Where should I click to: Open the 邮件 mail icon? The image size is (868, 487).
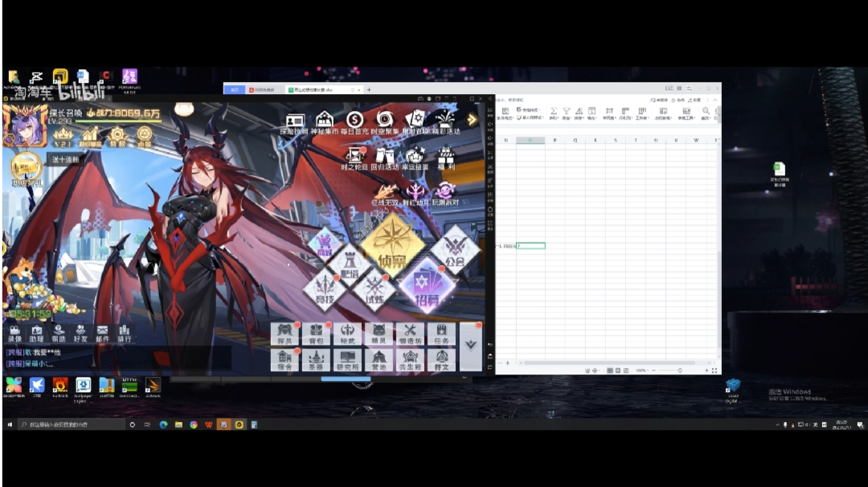[102, 334]
